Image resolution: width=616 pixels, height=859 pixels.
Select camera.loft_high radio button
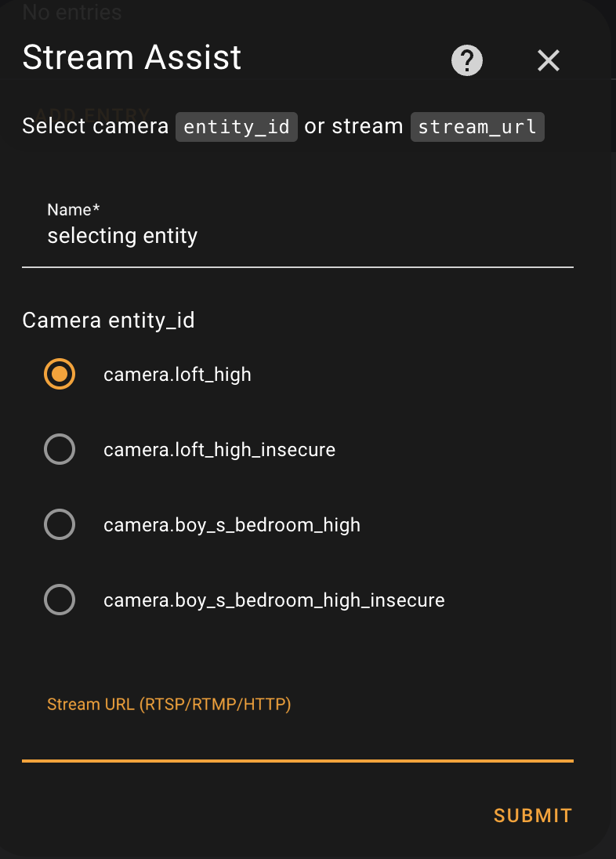[60, 374]
